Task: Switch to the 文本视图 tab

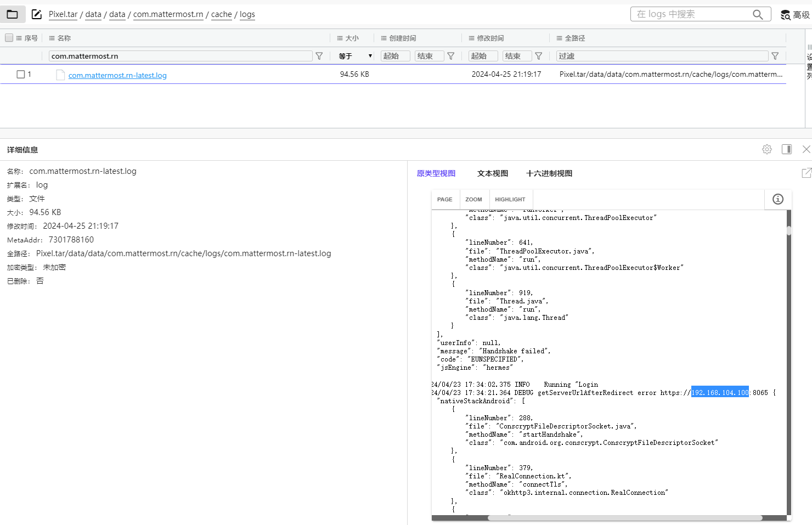Action: 492,173
